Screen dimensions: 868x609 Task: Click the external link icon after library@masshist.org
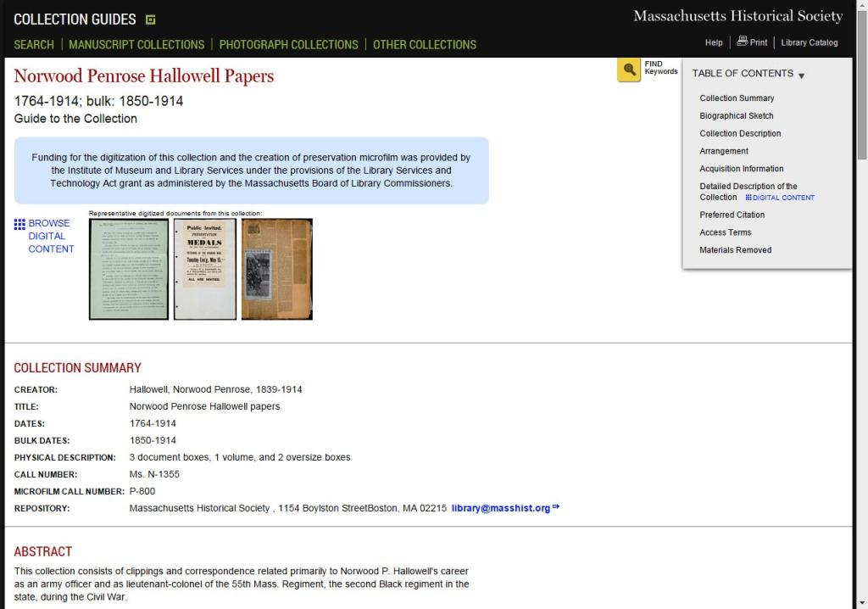556,508
